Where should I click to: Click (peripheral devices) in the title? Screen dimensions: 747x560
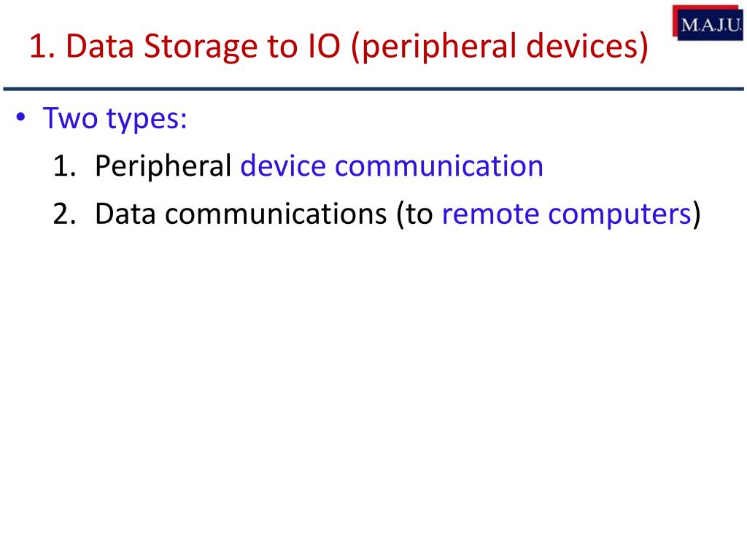click(499, 47)
